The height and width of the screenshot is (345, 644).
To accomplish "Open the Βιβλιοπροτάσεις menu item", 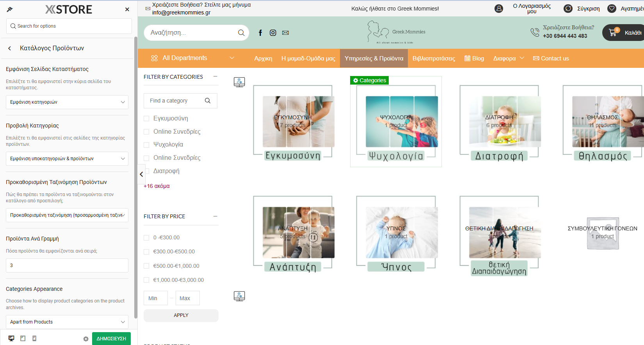I will click(434, 58).
